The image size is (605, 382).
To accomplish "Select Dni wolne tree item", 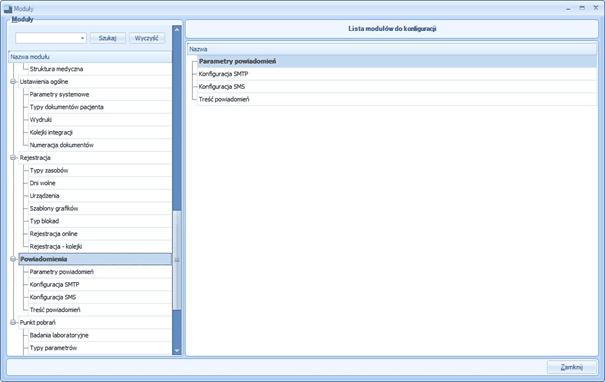I will coord(43,183).
